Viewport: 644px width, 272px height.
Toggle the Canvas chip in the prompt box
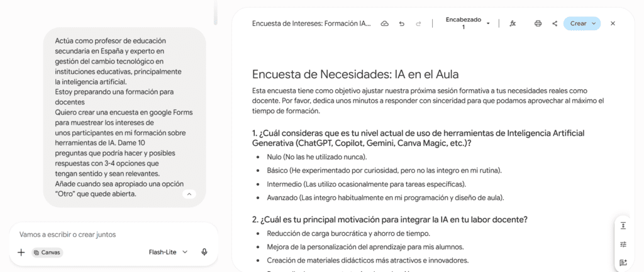coord(47,252)
